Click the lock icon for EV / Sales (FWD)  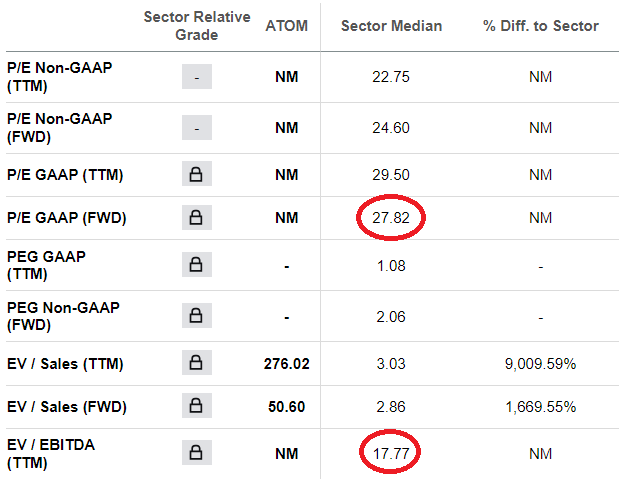click(x=196, y=405)
